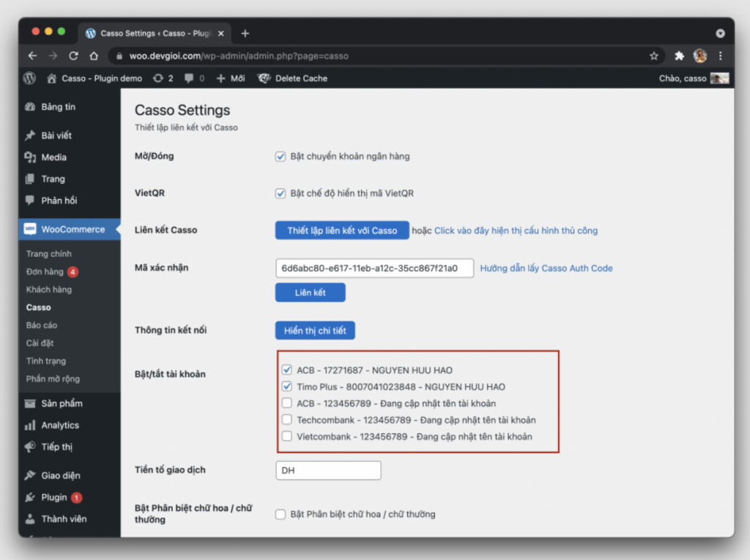Open Cài đặt settings submenu
This screenshot has height=560, width=750.
(x=40, y=343)
